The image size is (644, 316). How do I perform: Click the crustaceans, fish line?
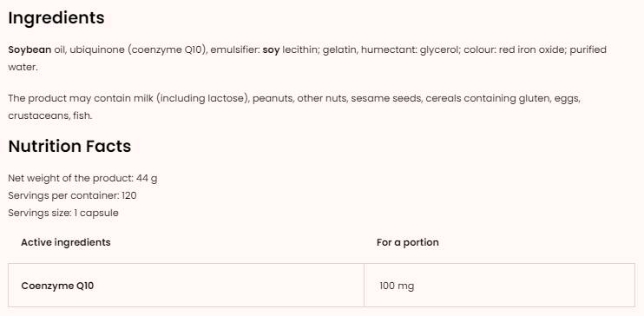[50, 115]
